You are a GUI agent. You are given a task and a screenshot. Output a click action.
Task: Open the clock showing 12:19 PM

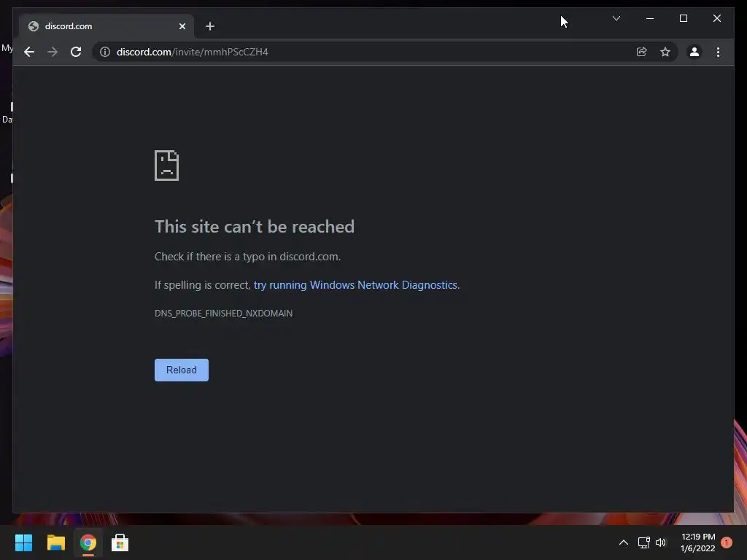pos(698,542)
